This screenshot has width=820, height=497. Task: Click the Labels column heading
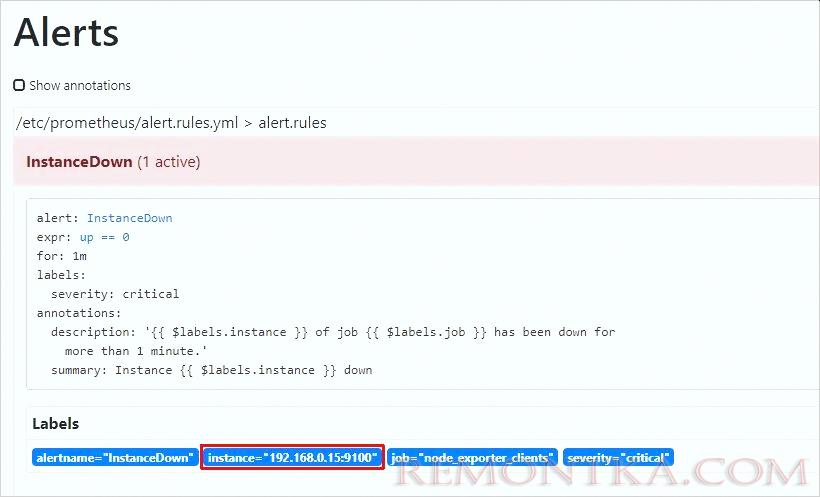[x=55, y=423]
